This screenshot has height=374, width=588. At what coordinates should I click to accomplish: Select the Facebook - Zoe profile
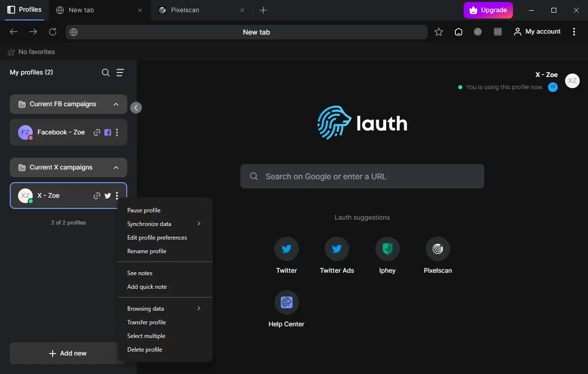pos(68,132)
